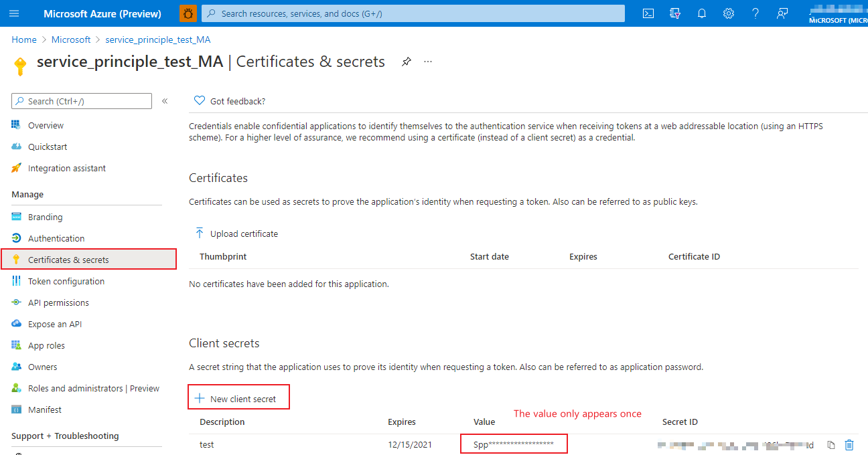Click the directory and subscription filter icon
The width and height of the screenshot is (868, 455).
(x=675, y=13)
